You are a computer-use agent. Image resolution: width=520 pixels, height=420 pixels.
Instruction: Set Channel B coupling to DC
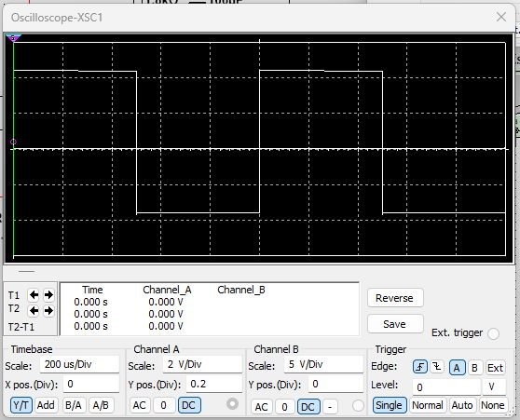coord(308,406)
